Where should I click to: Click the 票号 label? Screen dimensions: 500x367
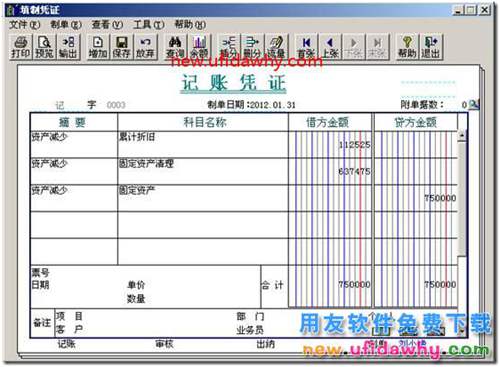click(x=40, y=273)
